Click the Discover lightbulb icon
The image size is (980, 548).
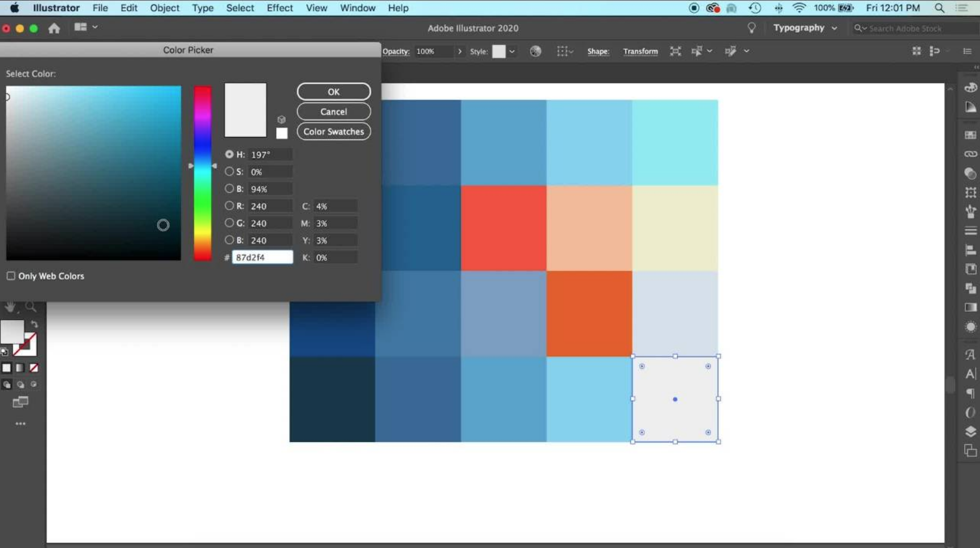click(x=751, y=28)
